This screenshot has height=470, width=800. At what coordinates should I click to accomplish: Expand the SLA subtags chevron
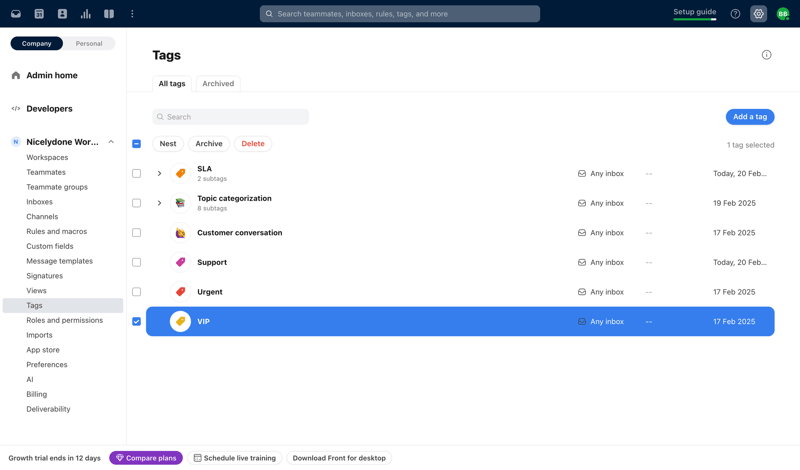tap(159, 174)
